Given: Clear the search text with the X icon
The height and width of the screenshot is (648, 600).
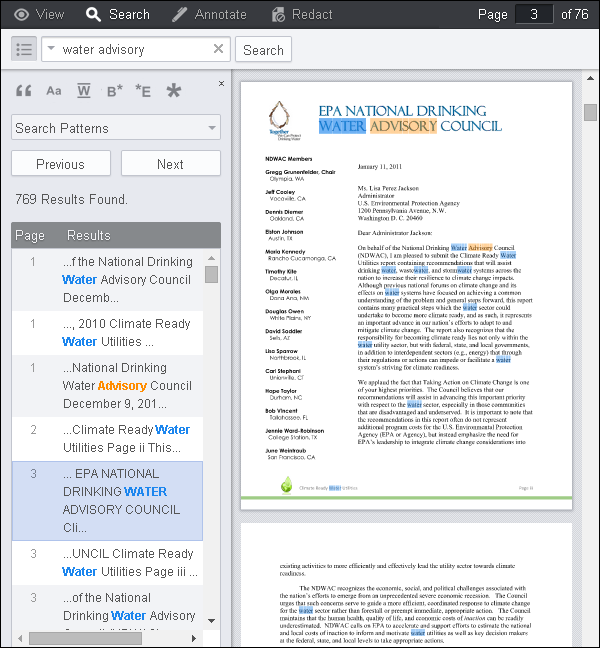Looking at the screenshot, I should click(218, 49).
